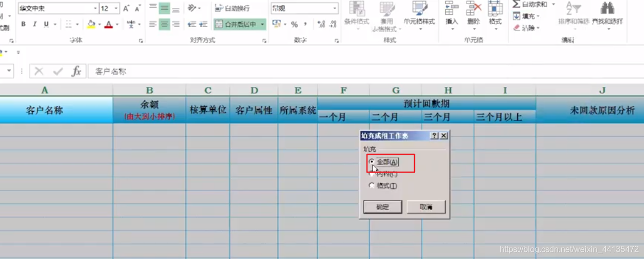Viewport: 644px width, 259px height.
Task: Open conditional formatting (条件格式)
Action: (x=357, y=15)
